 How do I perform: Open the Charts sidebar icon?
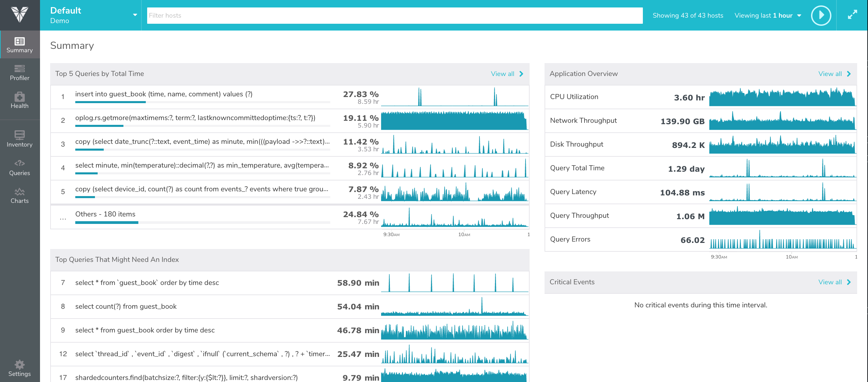click(20, 195)
